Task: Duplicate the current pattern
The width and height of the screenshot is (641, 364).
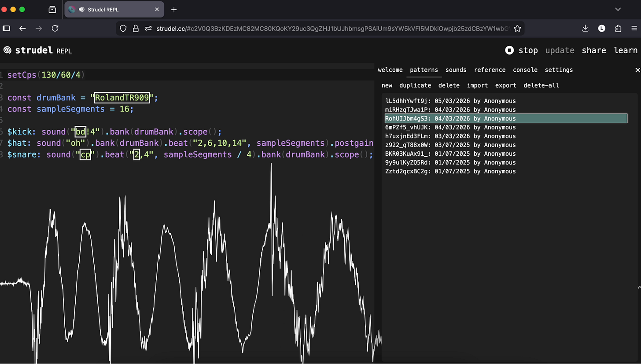Action: [x=415, y=85]
